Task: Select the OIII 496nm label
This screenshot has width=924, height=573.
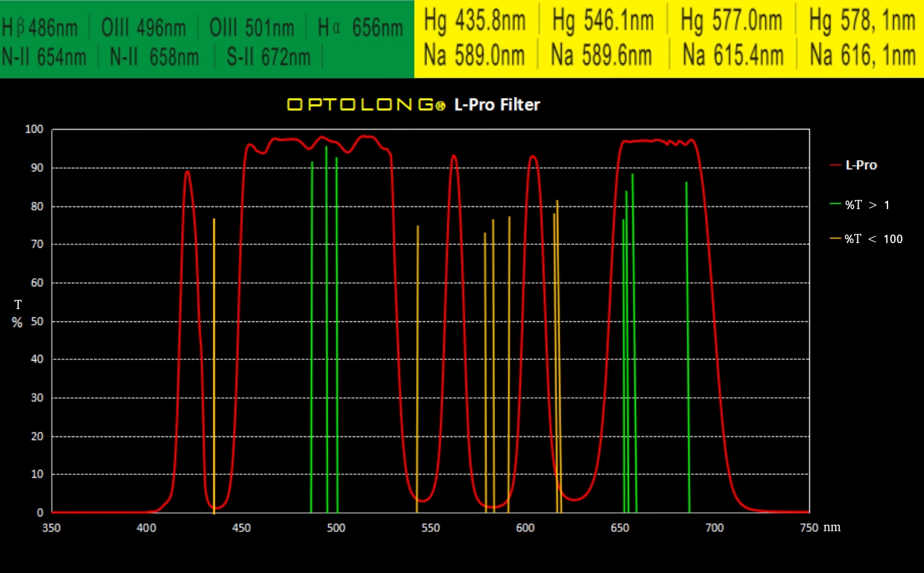Action: [144, 28]
